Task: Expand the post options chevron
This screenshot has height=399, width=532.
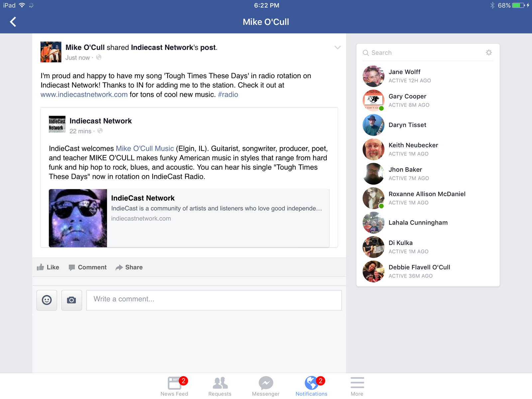Action: coord(337,48)
